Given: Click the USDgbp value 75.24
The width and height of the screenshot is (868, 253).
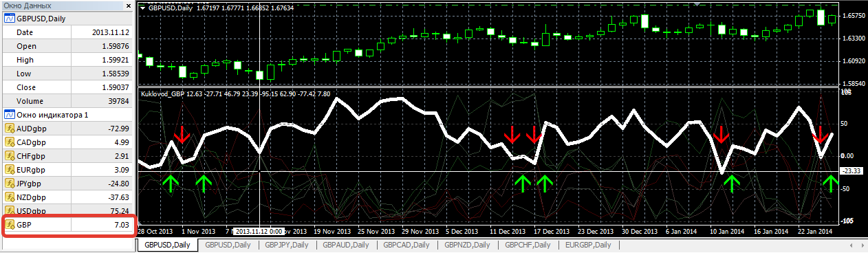Looking at the screenshot, I should (x=120, y=211).
